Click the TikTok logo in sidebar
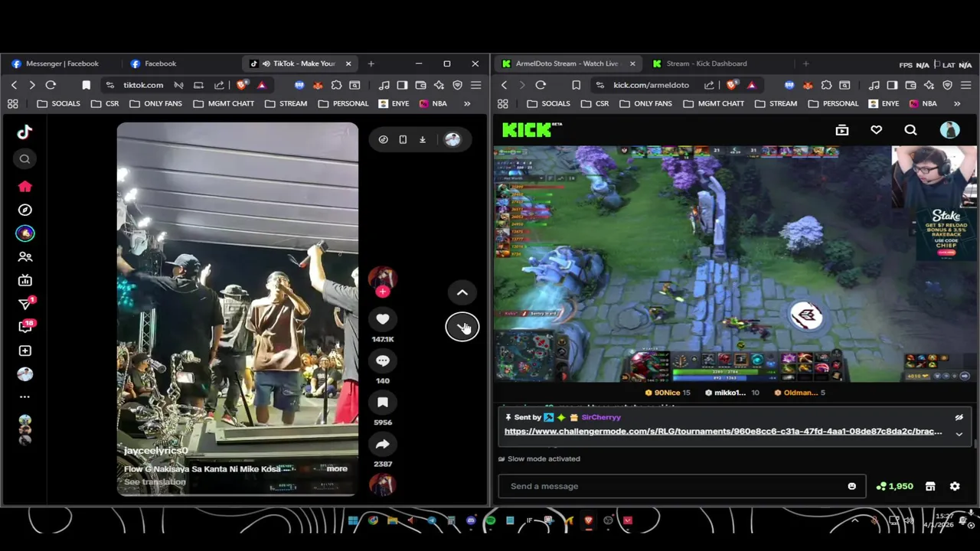 (24, 132)
